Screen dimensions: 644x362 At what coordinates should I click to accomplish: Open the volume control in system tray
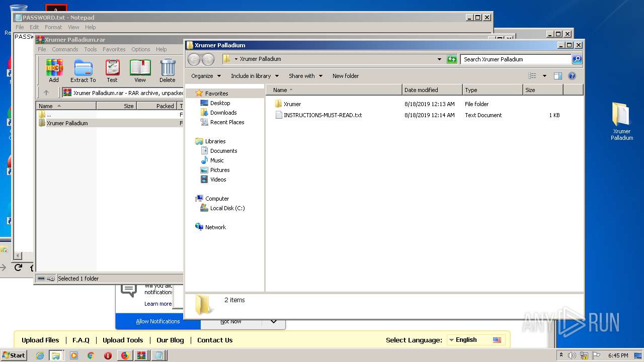tap(572, 355)
